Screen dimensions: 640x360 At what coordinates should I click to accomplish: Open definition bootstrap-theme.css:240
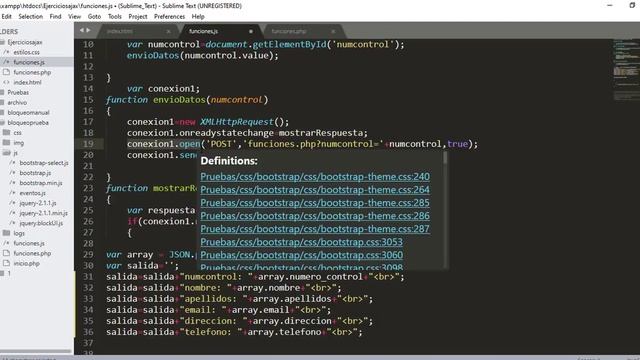coord(315,177)
